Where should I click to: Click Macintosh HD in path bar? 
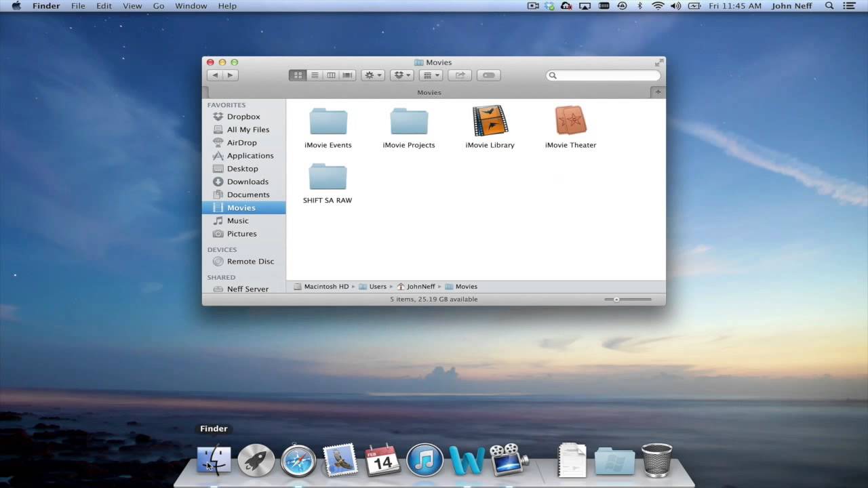[321, 287]
